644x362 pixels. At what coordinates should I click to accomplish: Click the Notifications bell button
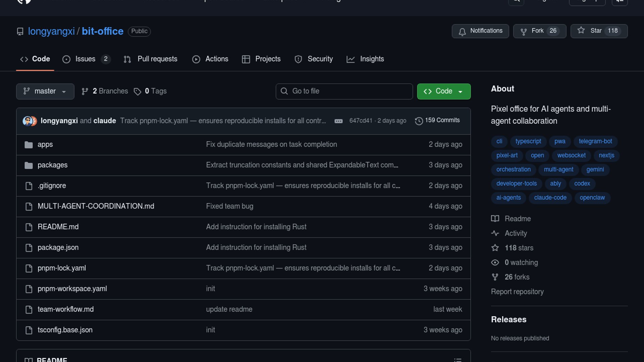pyautogui.click(x=480, y=31)
